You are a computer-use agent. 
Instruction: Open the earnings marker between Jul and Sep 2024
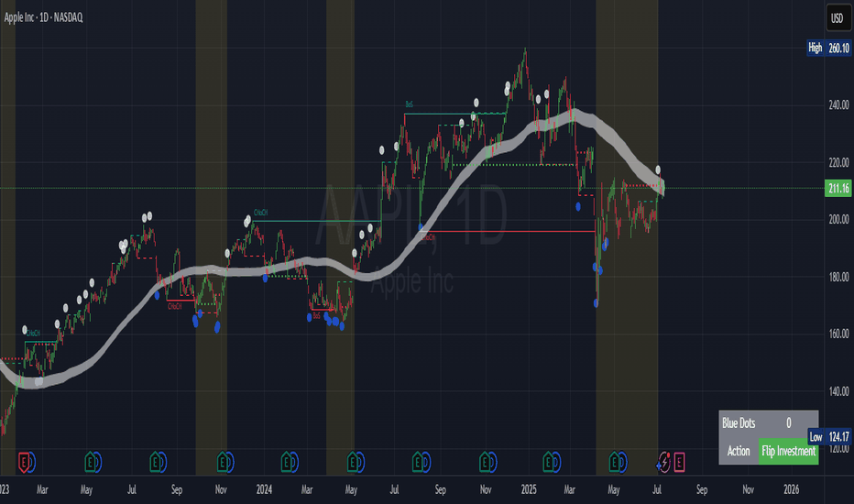(418, 463)
